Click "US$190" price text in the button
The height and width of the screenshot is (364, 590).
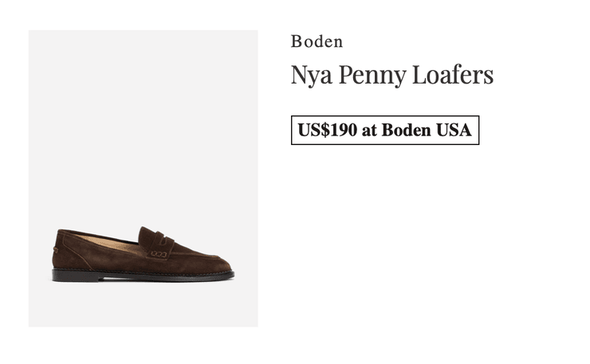tap(328, 130)
